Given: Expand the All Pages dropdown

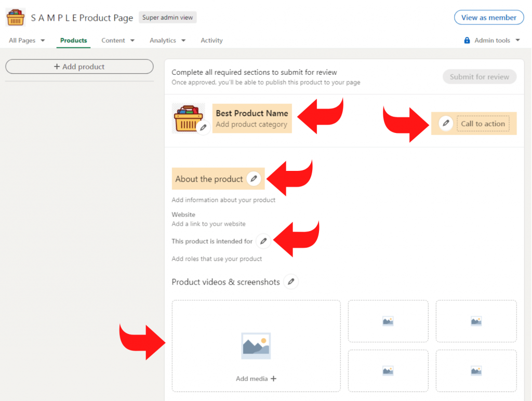Looking at the screenshot, I should (26, 40).
